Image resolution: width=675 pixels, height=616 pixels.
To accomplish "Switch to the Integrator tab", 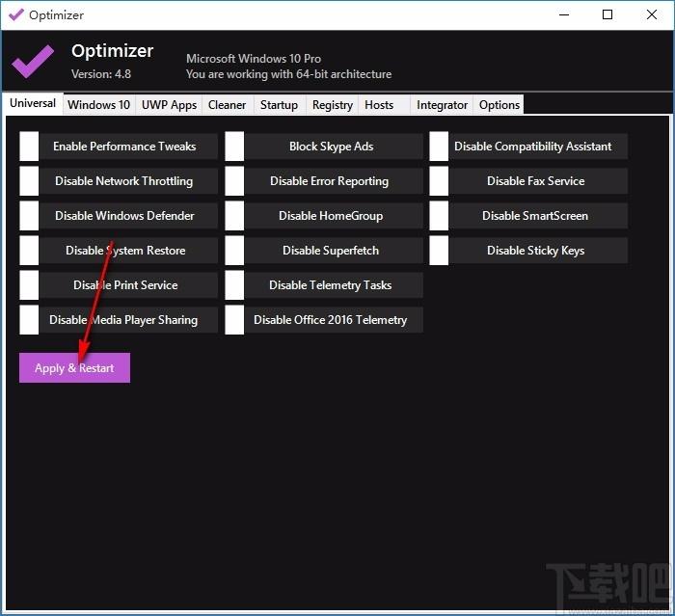I will (x=442, y=105).
